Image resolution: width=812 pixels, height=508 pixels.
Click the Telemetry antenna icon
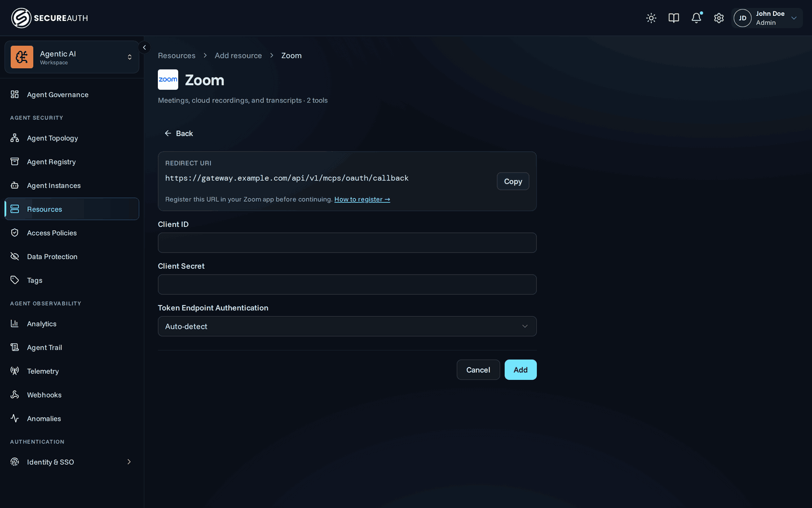click(15, 371)
